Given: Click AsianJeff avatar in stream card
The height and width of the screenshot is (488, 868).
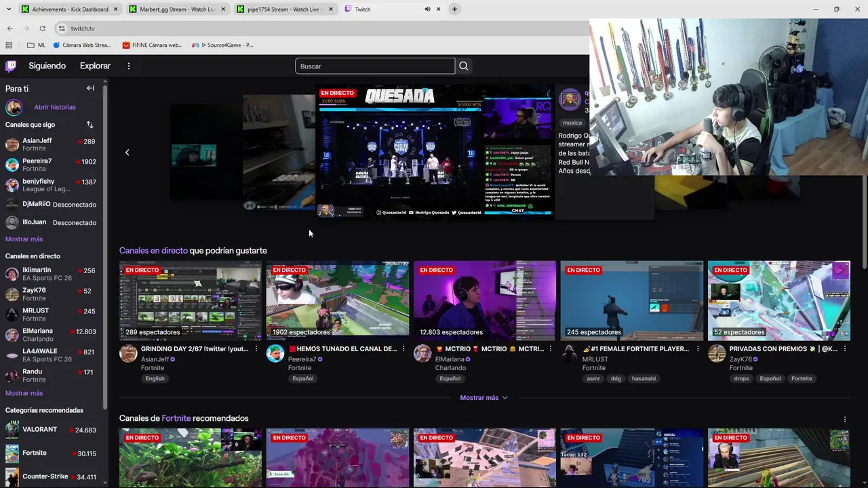Looking at the screenshot, I should pyautogui.click(x=128, y=354).
